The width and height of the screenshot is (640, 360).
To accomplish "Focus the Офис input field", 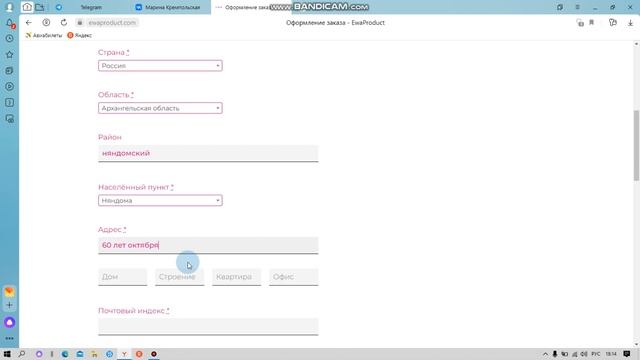I will click(293, 277).
